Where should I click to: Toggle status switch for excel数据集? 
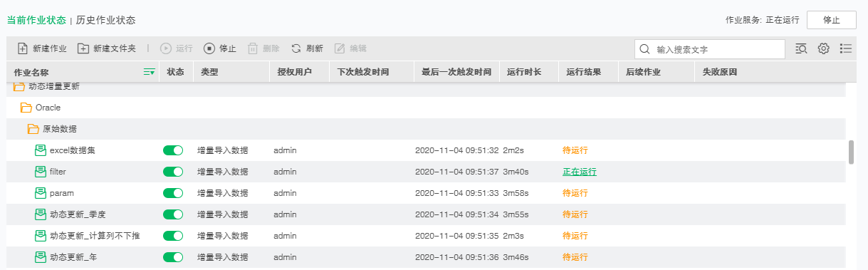point(173,150)
